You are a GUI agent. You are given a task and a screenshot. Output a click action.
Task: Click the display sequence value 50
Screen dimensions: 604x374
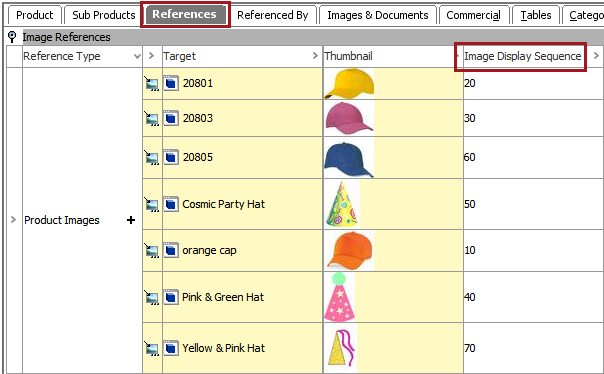[470, 204]
